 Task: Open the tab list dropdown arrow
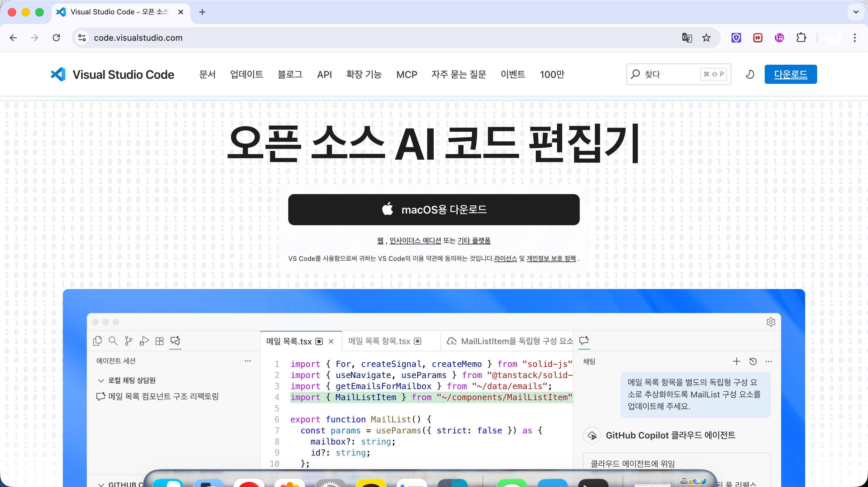pos(855,12)
